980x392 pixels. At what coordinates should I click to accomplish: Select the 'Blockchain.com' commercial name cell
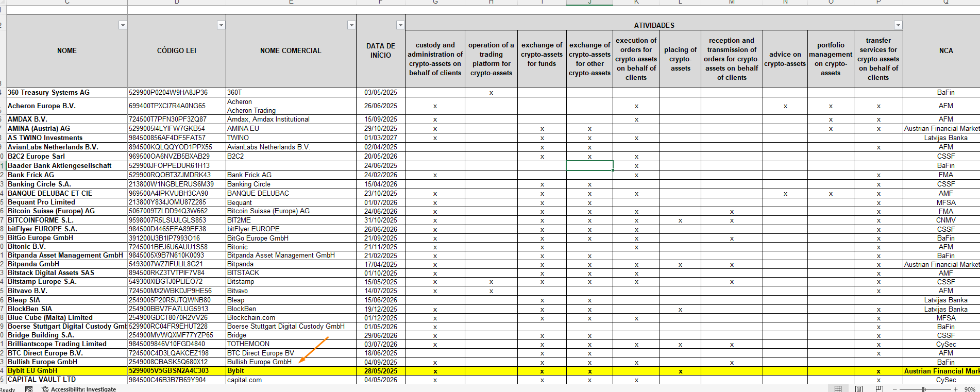tap(291, 317)
